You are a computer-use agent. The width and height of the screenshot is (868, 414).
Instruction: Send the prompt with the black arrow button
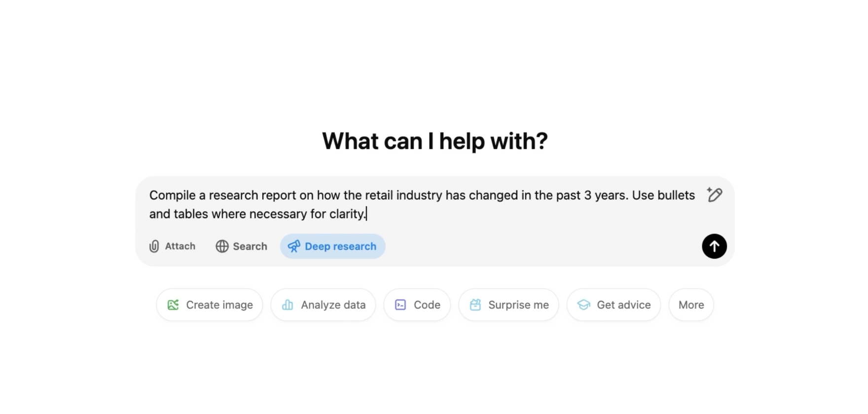714,246
